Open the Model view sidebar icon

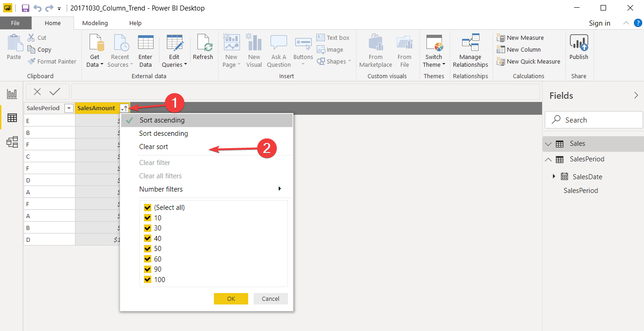[x=12, y=142]
